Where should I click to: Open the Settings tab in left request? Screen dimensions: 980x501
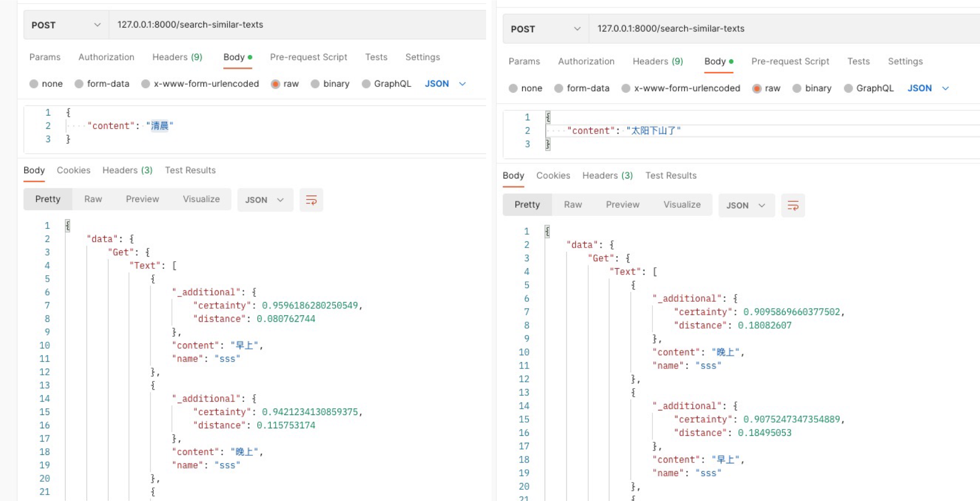click(x=423, y=57)
